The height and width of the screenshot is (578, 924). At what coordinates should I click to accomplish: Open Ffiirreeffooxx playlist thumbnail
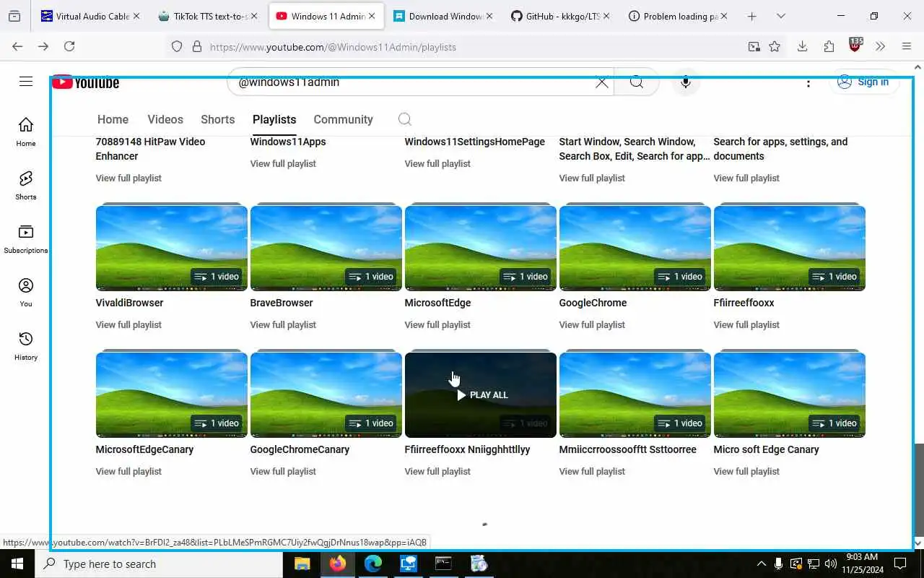pos(790,249)
